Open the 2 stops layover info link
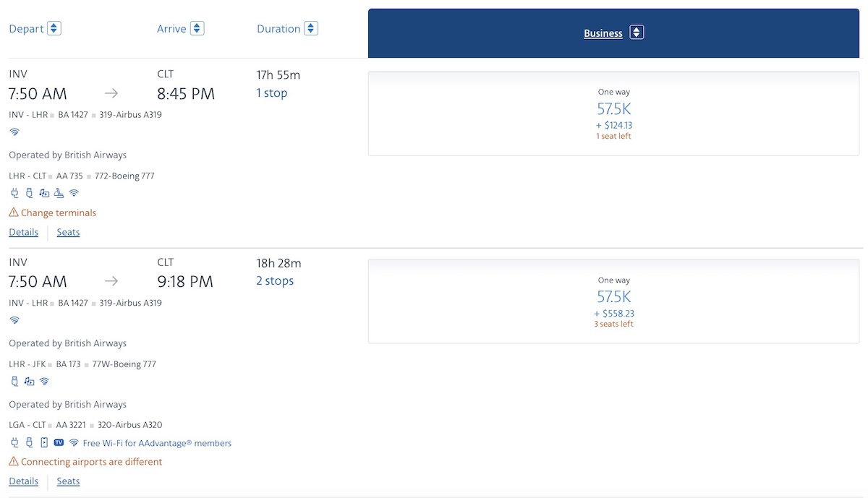868x498 pixels. (275, 281)
